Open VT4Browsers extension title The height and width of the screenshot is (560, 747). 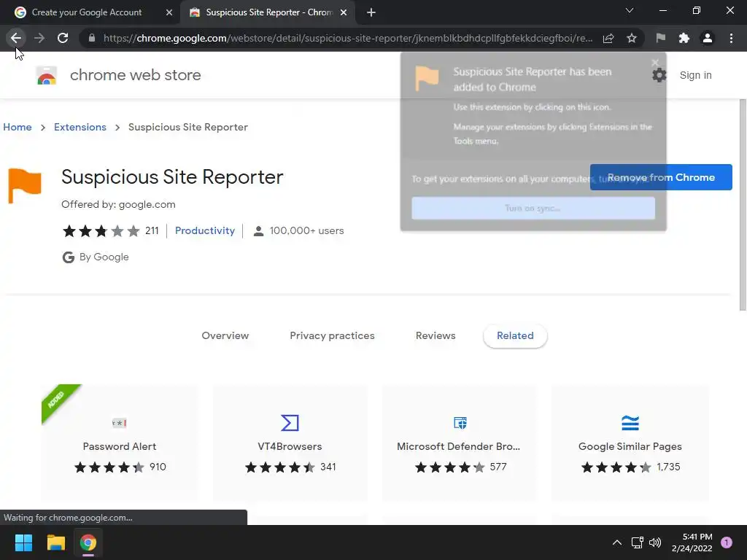[290, 446]
